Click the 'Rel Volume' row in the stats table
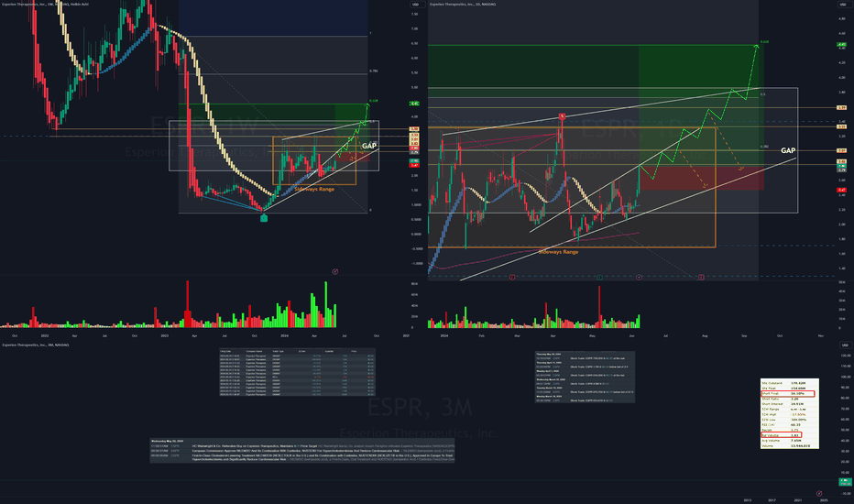 (781, 434)
